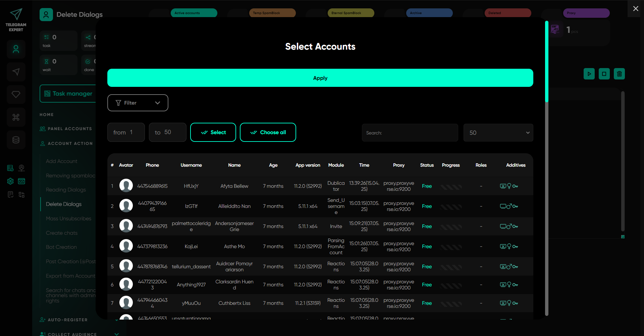The width and height of the screenshot is (644, 336).
Task: Select account row with phone 447546889615
Action: pos(152,186)
